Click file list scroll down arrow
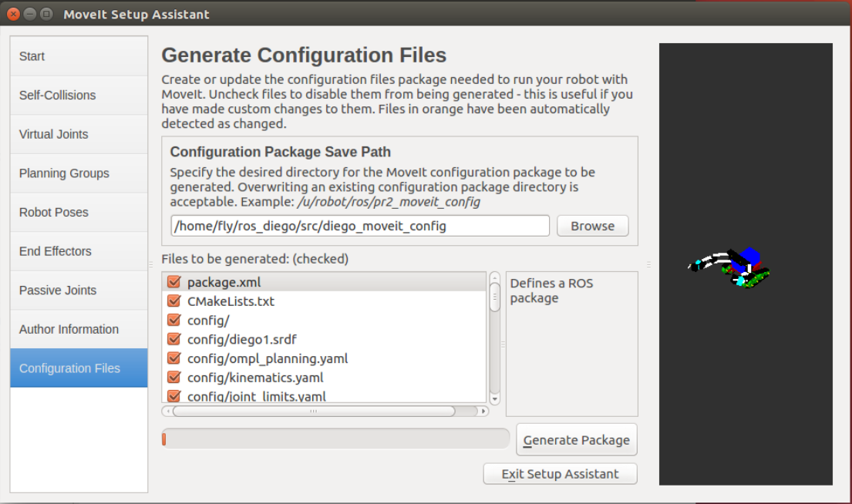The width and height of the screenshot is (852, 504). tap(494, 398)
